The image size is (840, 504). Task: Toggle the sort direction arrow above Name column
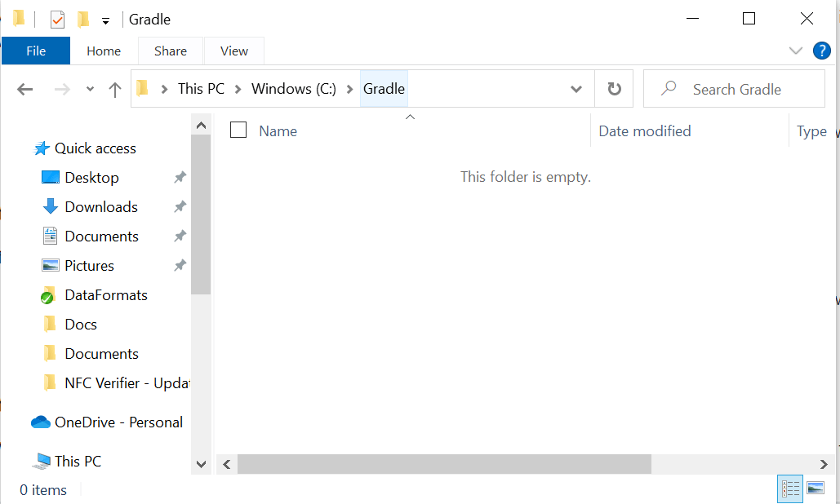tap(410, 117)
